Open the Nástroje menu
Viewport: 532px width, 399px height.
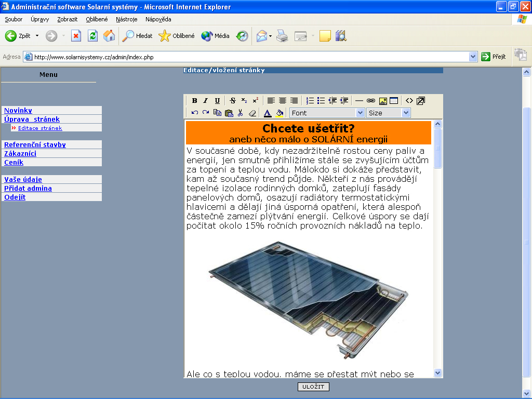[x=127, y=19]
